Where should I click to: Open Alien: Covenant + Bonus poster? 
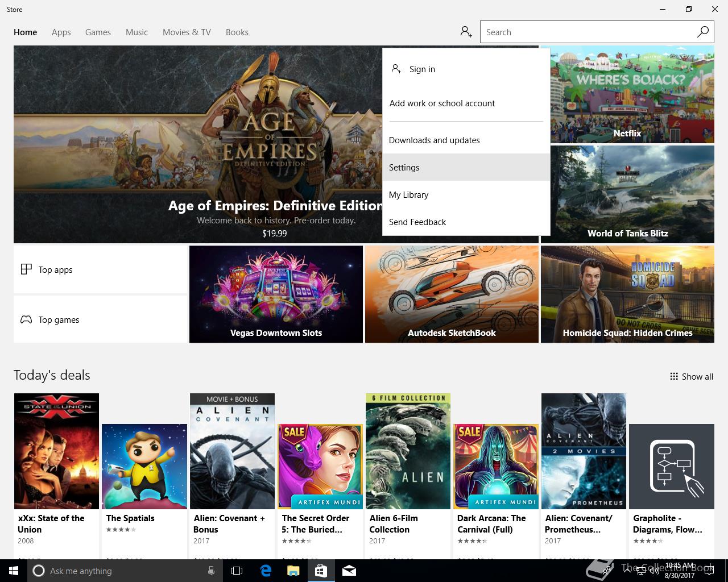[232, 451]
